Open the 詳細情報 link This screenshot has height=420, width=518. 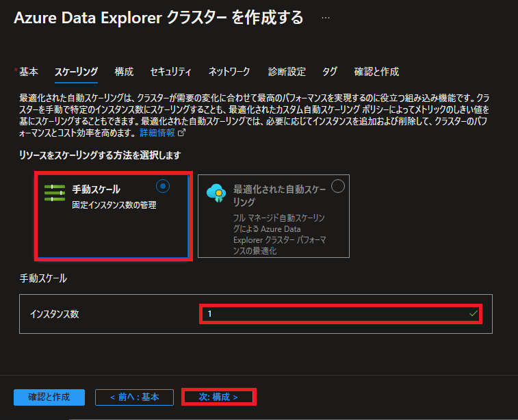(157, 133)
